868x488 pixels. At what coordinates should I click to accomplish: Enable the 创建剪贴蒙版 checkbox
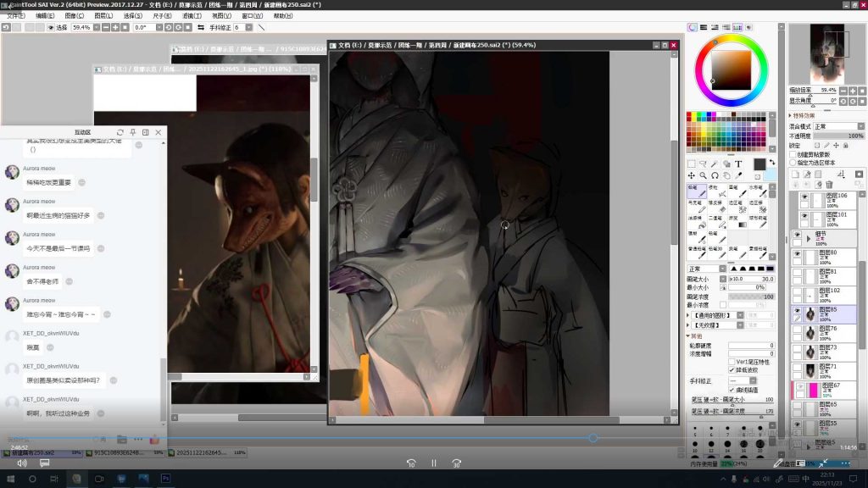click(x=792, y=154)
